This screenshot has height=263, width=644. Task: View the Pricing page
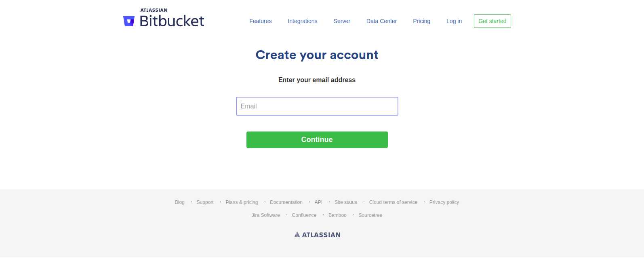[x=421, y=21]
